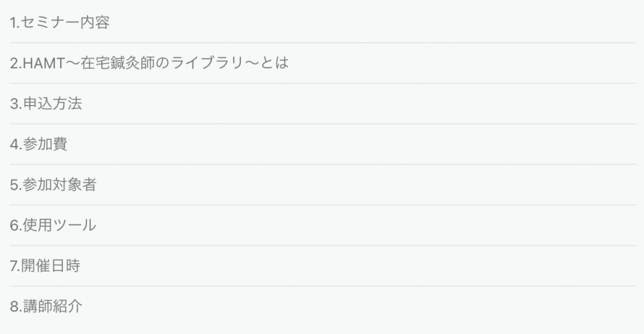The width and height of the screenshot is (644, 334).
Task: Jump via contents entry number 6
Action: (x=53, y=225)
